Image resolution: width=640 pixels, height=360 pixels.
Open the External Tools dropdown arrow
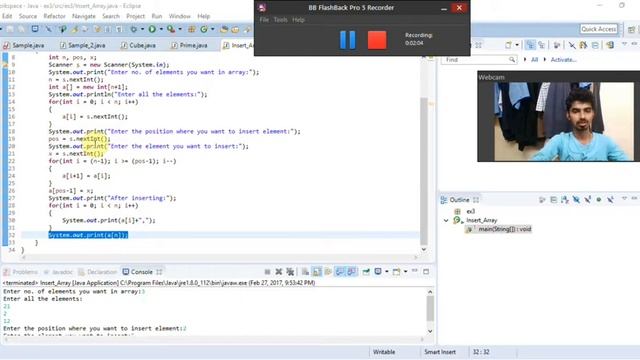[180, 29]
